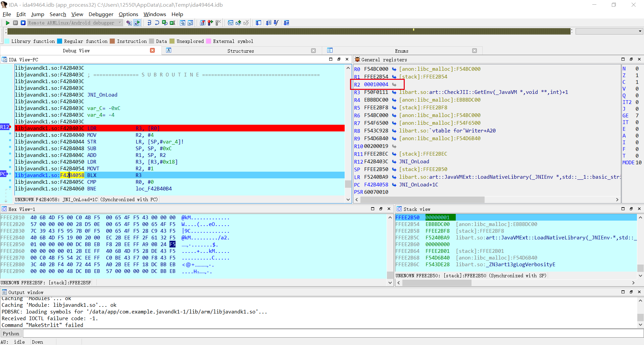The height and width of the screenshot is (345, 644).
Task: Click the down arrow of the IDA View scrollbar
Action: click(348, 199)
